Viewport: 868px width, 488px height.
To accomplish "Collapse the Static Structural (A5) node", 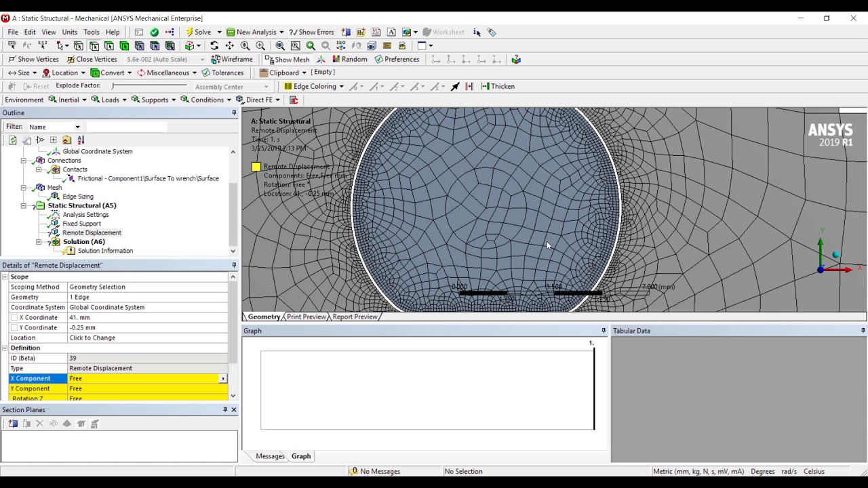I will 24,205.
